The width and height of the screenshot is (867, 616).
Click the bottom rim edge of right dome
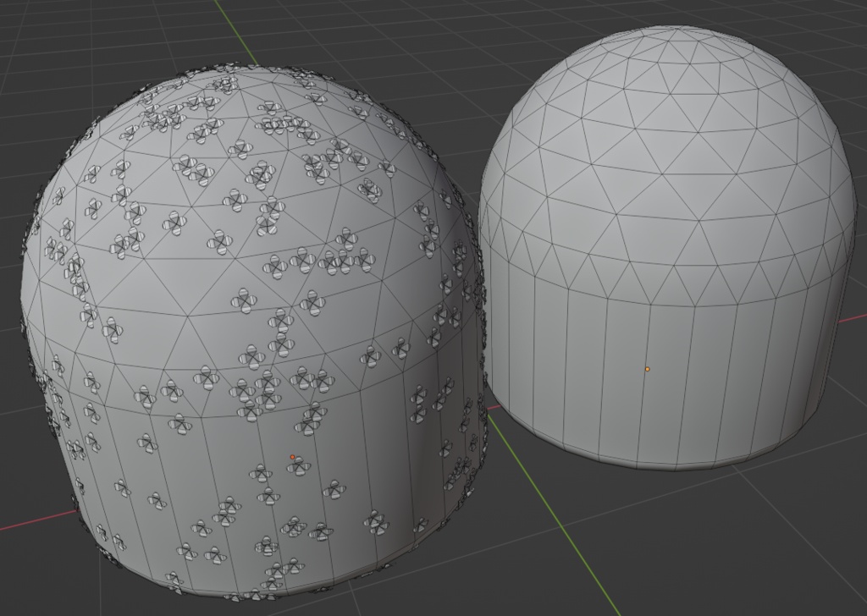pyautogui.click(x=653, y=469)
